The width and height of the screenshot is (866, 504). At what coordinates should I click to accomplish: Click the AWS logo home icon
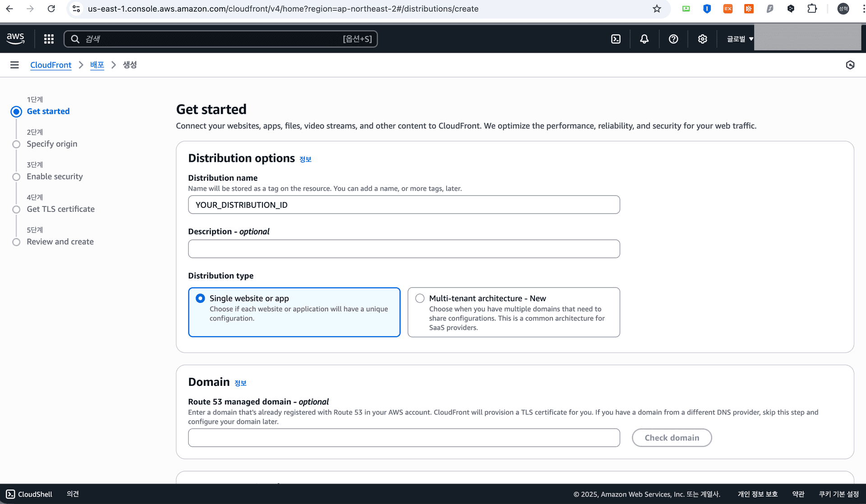coord(16,39)
